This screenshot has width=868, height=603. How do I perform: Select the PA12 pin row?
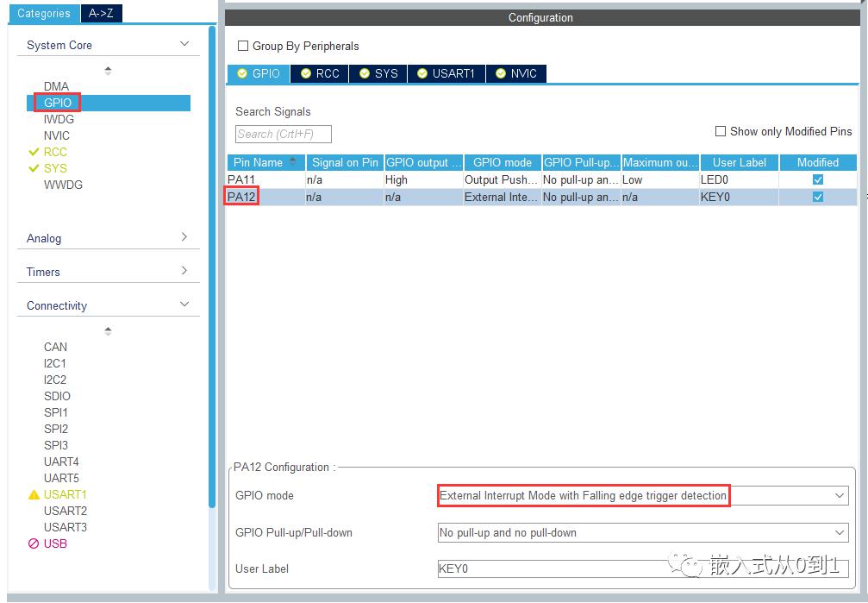(x=541, y=197)
